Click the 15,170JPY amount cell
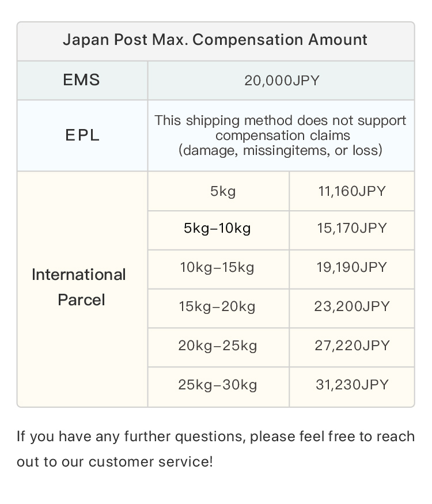This screenshot has height=504, width=432. [351, 229]
